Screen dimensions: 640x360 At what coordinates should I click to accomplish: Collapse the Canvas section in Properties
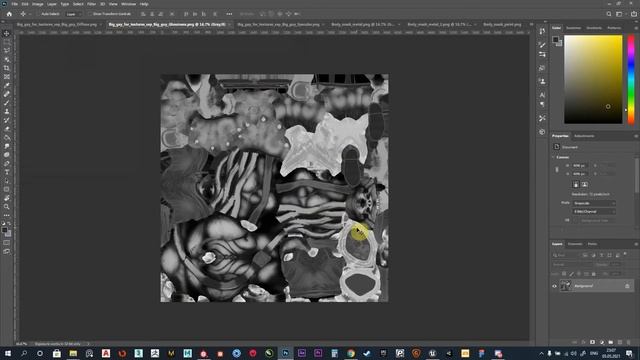click(553, 157)
